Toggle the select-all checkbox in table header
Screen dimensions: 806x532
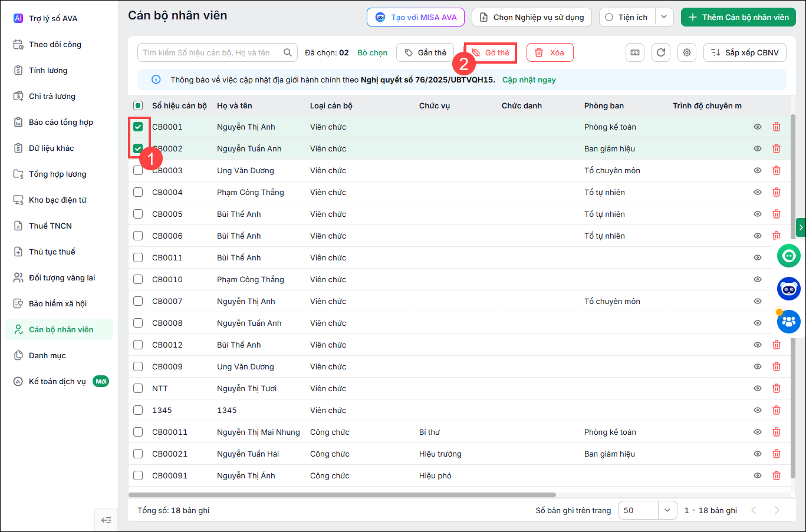pos(138,105)
